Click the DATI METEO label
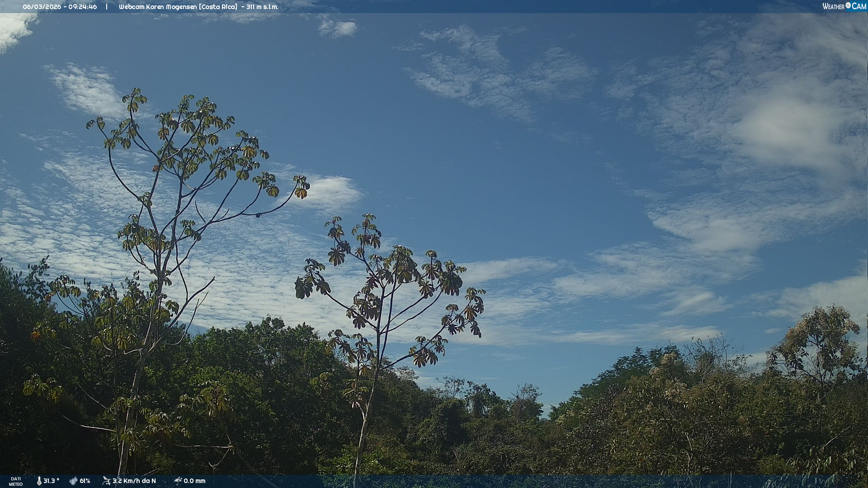The image size is (868, 488). (16, 481)
